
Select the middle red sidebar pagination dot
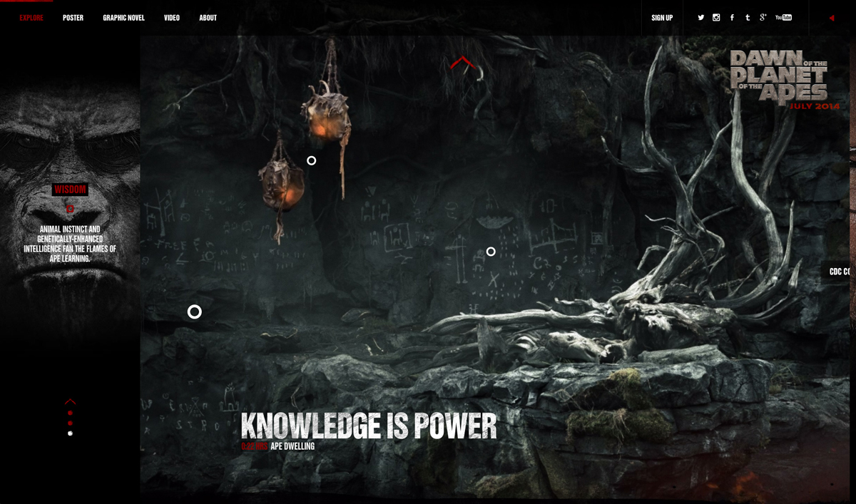coord(70,423)
